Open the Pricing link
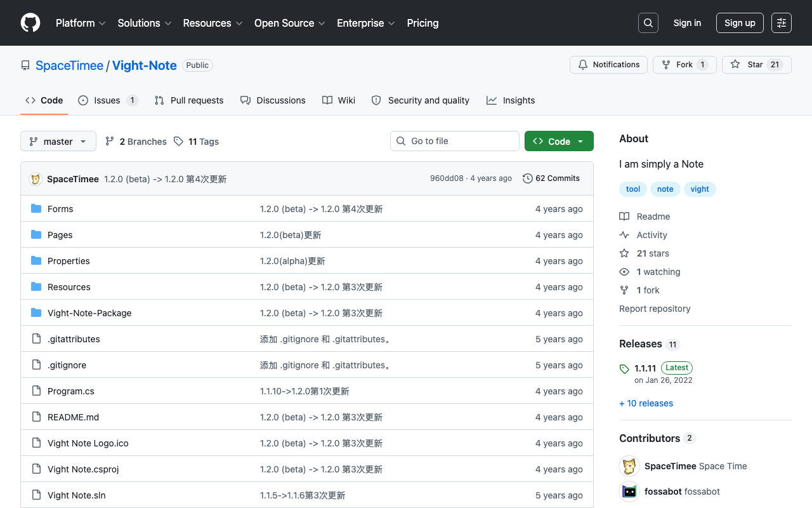 (422, 23)
